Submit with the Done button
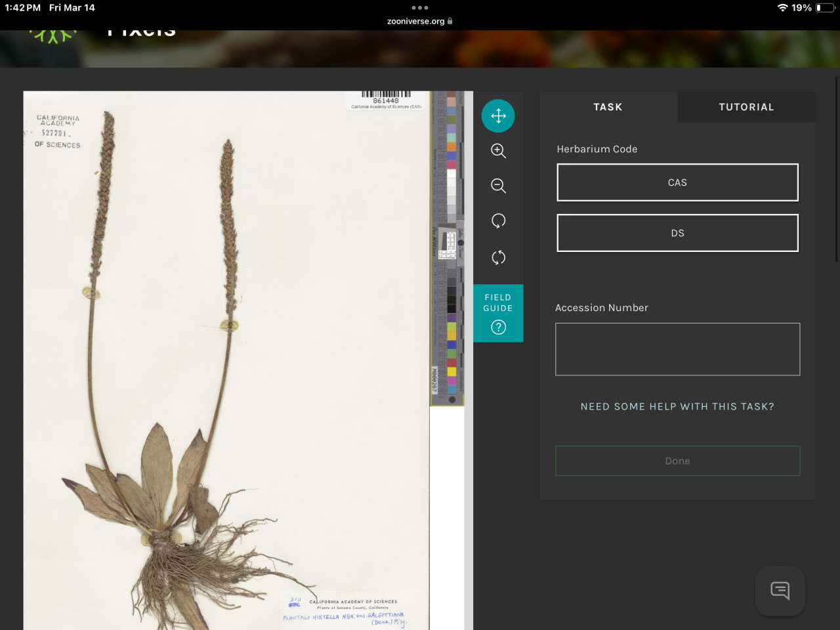Viewport: 840px width, 630px height. click(677, 461)
